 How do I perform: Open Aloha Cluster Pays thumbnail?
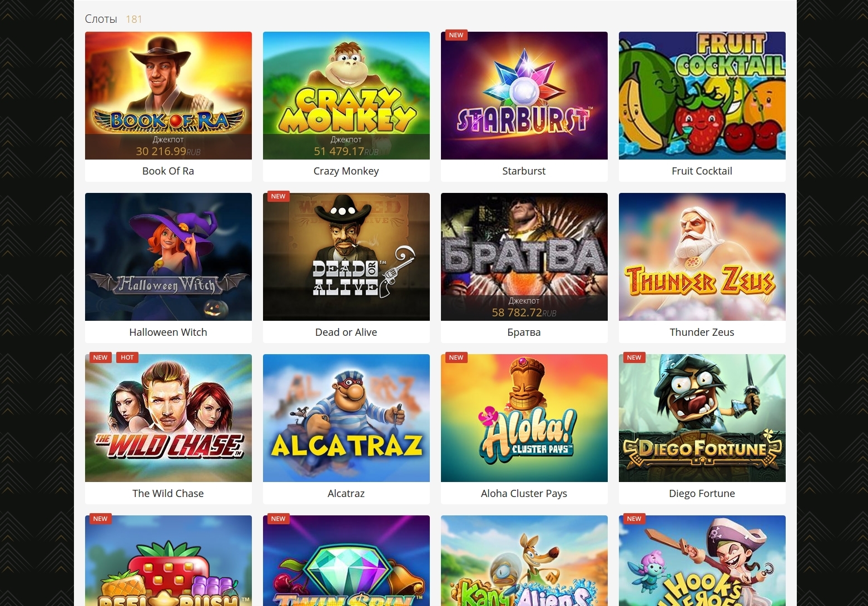tap(524, 418)
